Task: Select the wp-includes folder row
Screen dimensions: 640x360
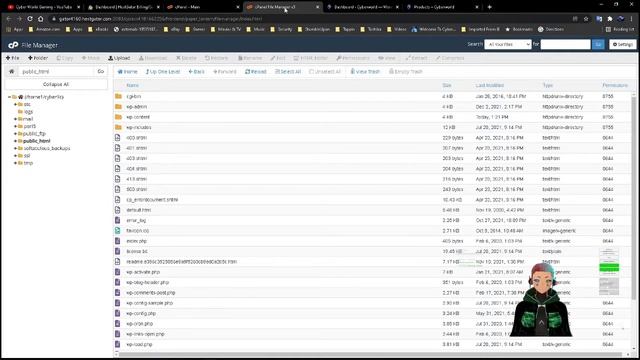Action: click(x=372, y=127)
